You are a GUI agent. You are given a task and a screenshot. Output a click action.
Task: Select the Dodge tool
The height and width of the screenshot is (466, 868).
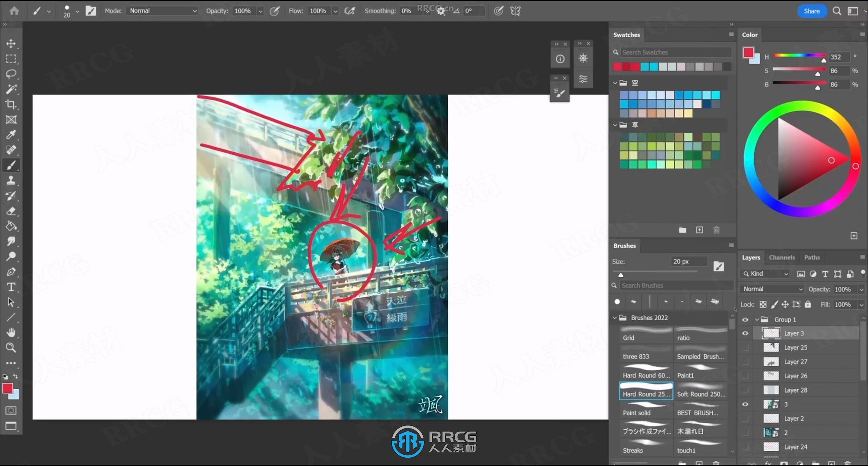click(x=11, y=256)
